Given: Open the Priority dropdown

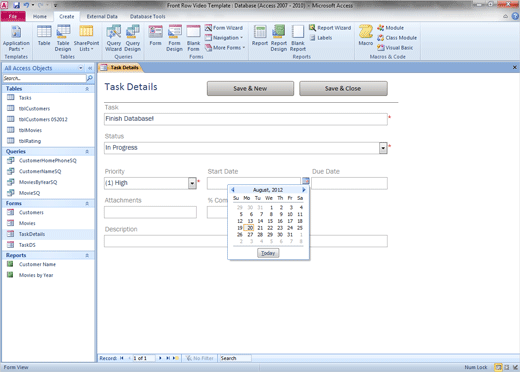Looking at the screenshot, I should click(x=192, y=183).
